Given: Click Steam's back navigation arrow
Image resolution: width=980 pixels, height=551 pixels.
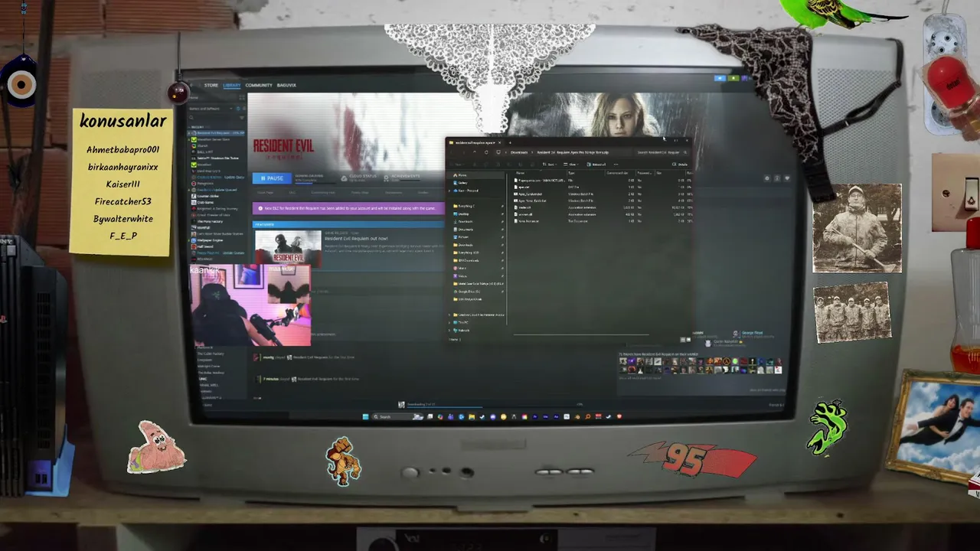Looking at the screenshot, I should pyautogui.click(x=191, y=85).
